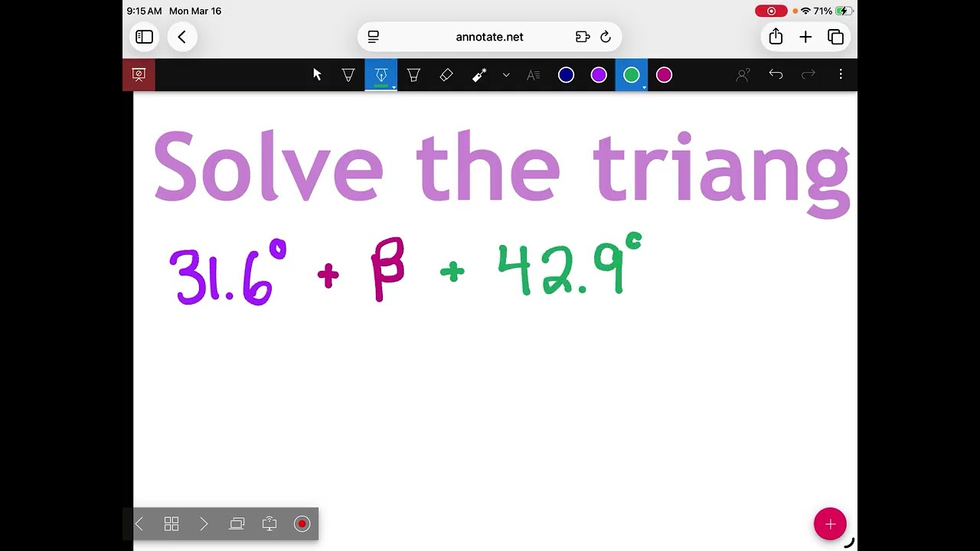
Task: Toggle the Safari sidebar
Action: coord(144,37)
